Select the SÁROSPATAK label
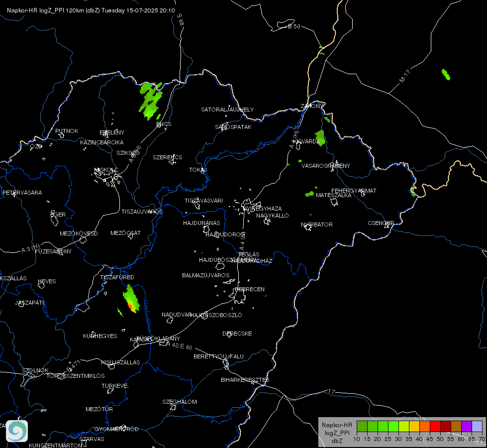The image size is (487, 448). (233, 127)
